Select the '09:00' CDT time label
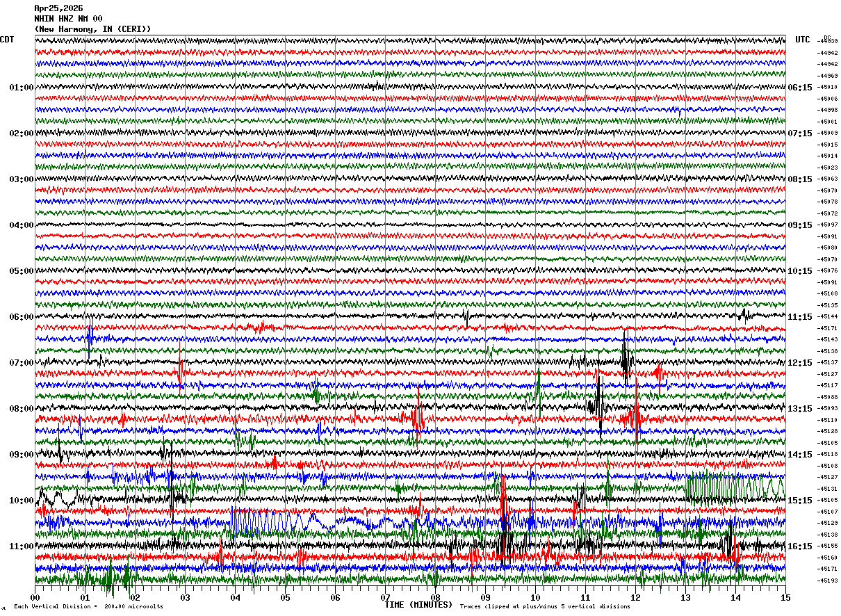The image size is (841, 616). 22,455
